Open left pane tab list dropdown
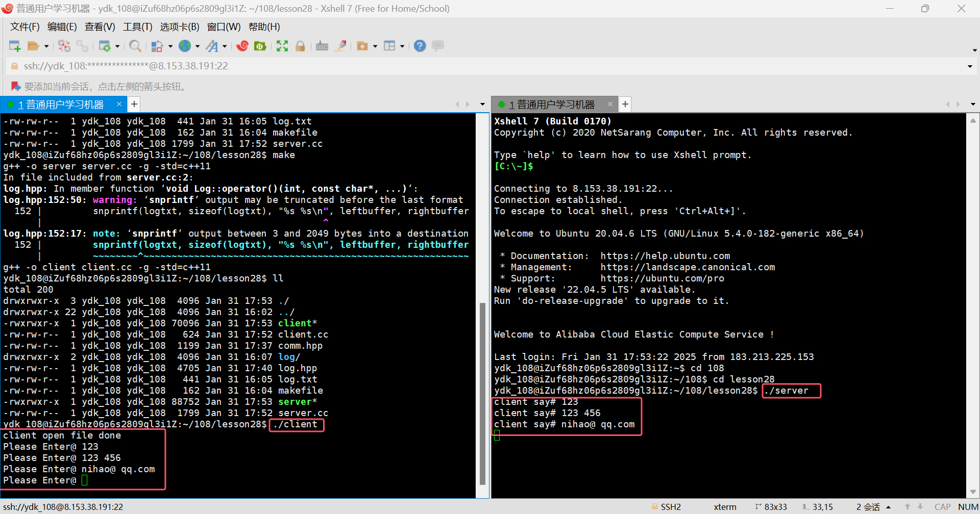This screenshot has height=514, width=980. [482, 105]
